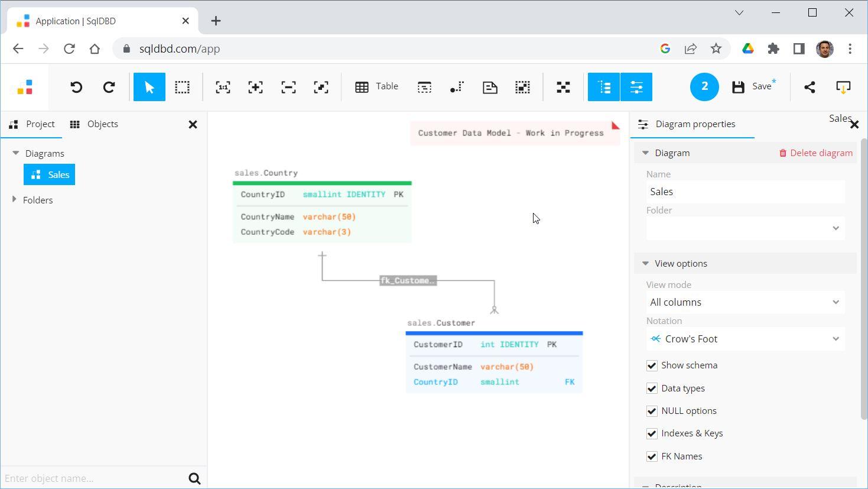The image size is (868, 489).
Task: Click the red corner of the note
Action: (616, 125)
